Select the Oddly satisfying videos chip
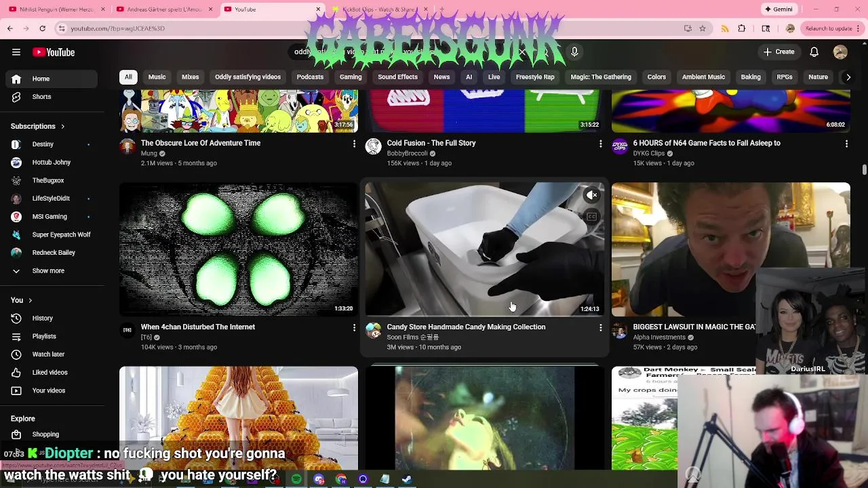Viewport: 868px width, 488px height. pyautogui.click(x=248, y=77)
